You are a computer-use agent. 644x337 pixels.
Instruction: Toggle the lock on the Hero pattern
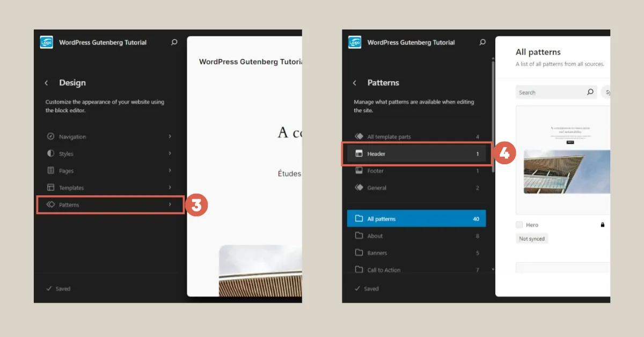pos(603,224)
